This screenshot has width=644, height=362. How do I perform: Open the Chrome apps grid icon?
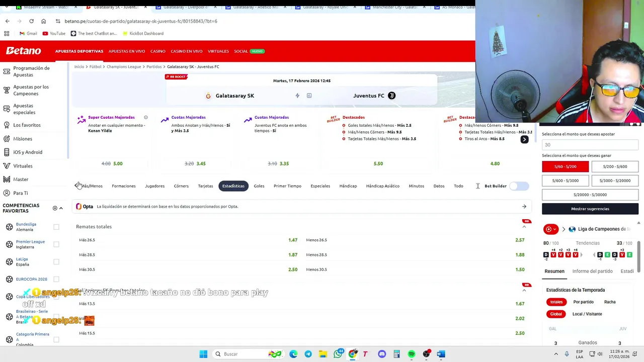coord(7,33)
